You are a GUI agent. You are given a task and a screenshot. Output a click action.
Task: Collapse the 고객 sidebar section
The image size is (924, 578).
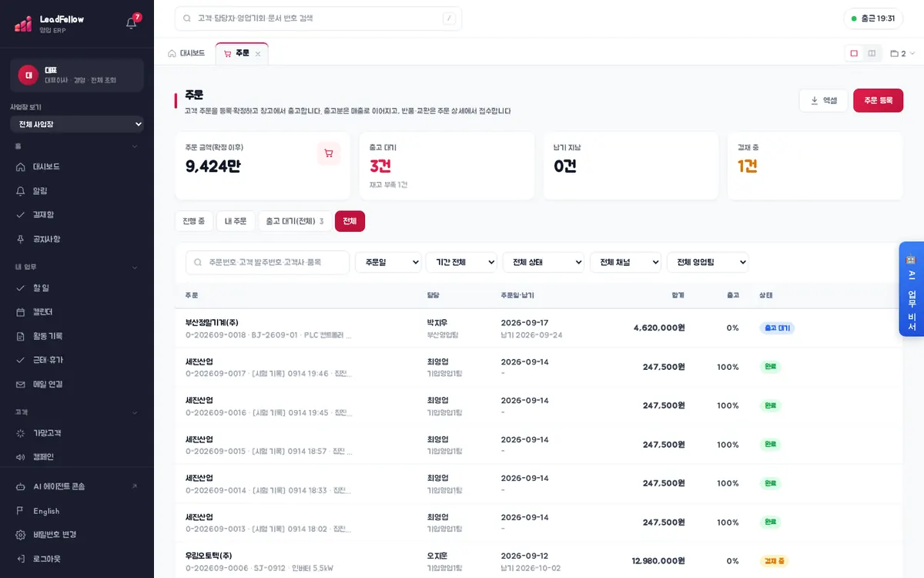coord(77,412)
